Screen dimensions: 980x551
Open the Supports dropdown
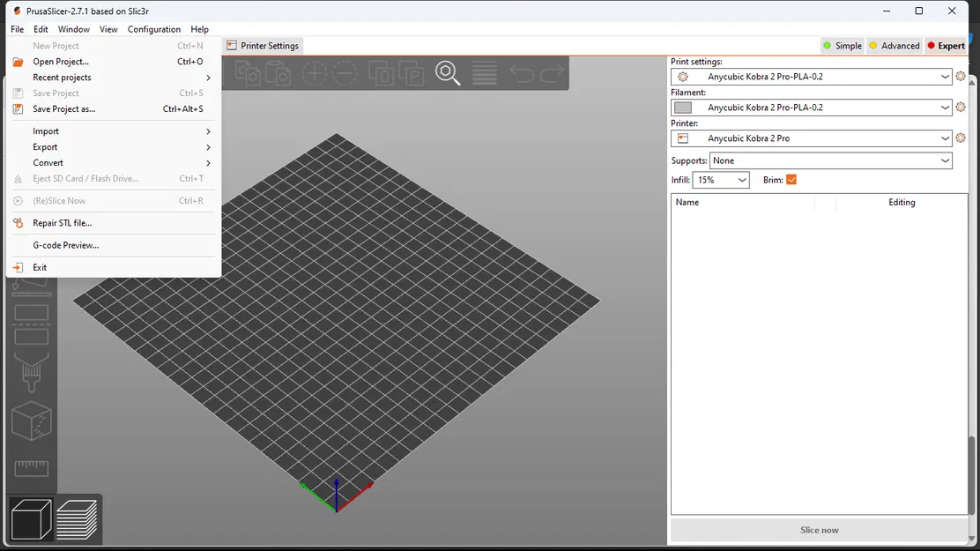(x=831, y=160)
